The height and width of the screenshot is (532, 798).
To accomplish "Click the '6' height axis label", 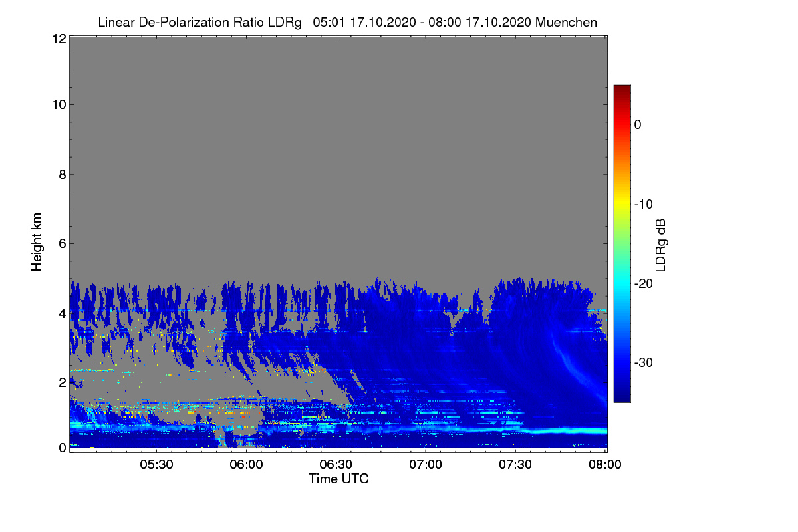I will click(x=61, y=243).
